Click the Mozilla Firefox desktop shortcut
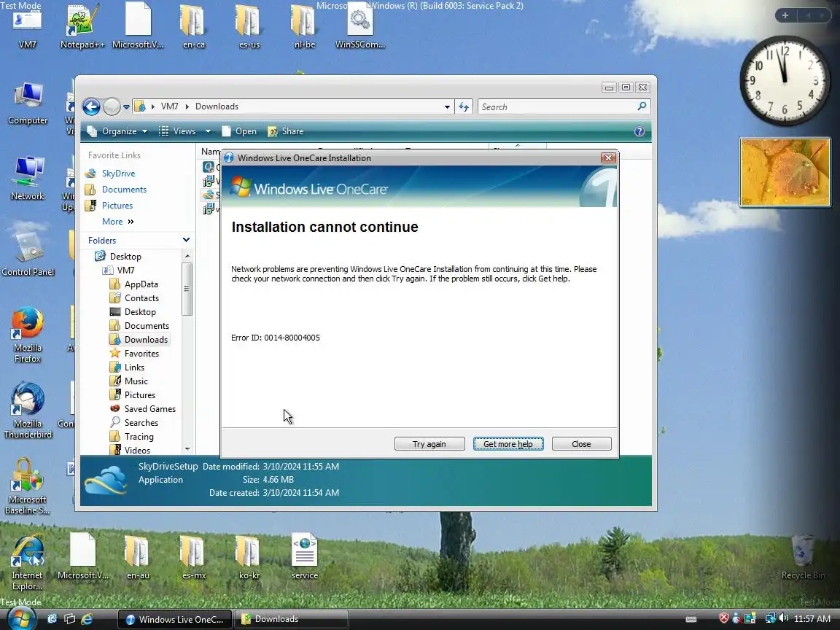The image size is (840, 630). click(x=27, y=334)
